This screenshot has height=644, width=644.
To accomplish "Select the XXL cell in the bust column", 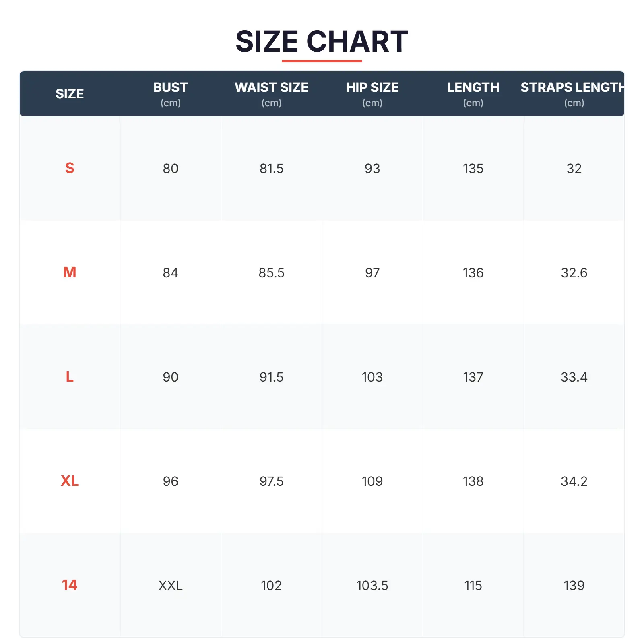I will [x=170, y=585].
